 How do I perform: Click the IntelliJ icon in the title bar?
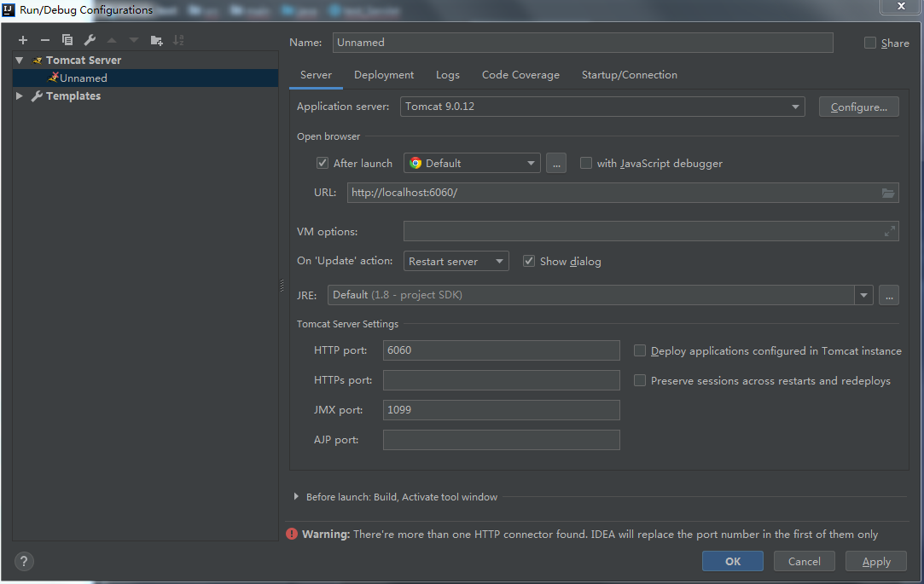coord(9,9)
